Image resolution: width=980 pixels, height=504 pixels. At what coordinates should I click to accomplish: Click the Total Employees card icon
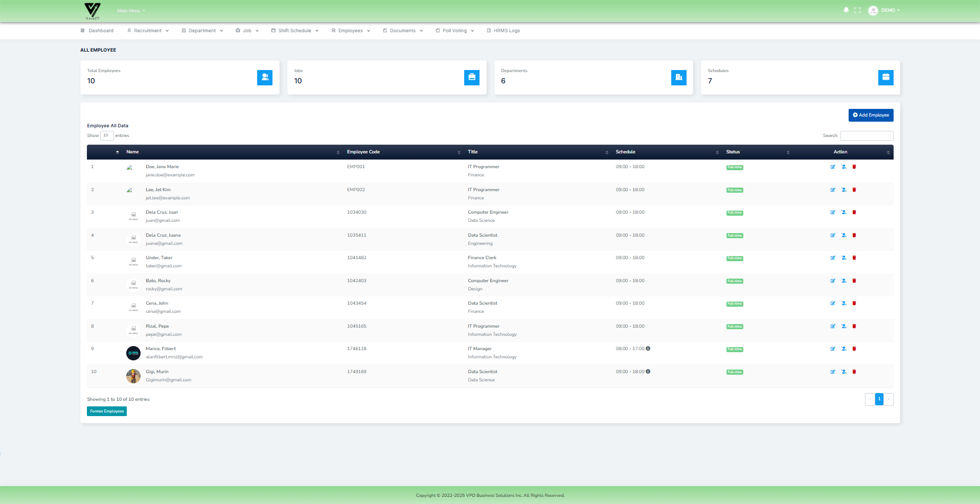[264, 78]
